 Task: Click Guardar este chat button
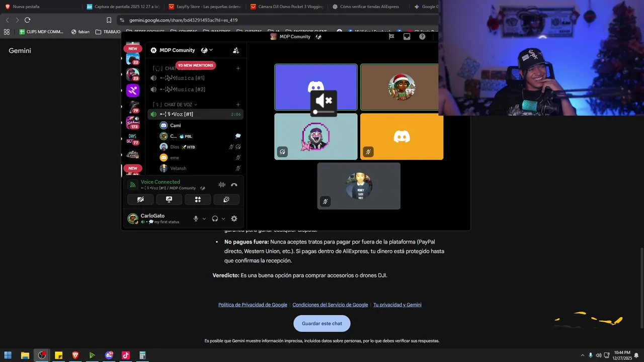pos(322,323)
